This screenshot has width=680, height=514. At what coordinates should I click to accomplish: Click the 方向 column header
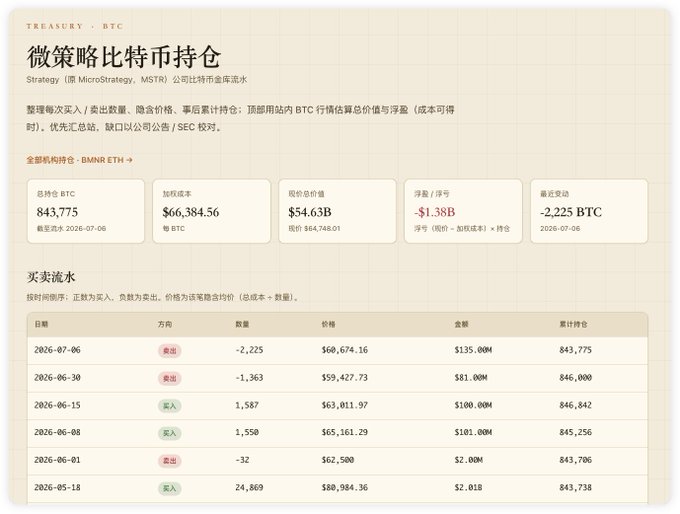[165, 324]
